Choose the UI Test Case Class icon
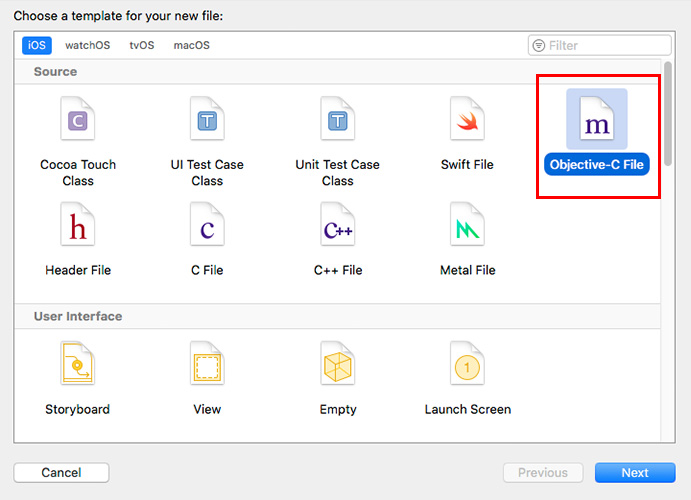The height and width of the screenshot is (500, 691). (207, 119)
